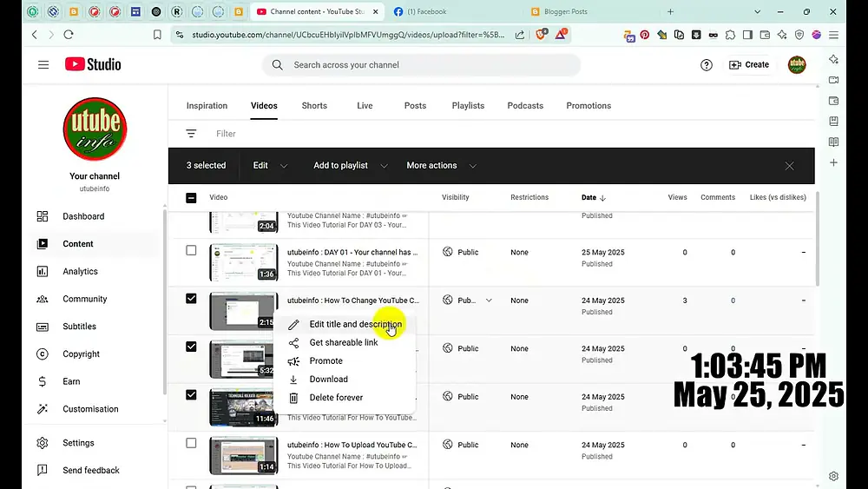This screenshot has height=489, width=868.
Task: Check the DAY 01 video checkbox
Action: click(x=191, y=251)
